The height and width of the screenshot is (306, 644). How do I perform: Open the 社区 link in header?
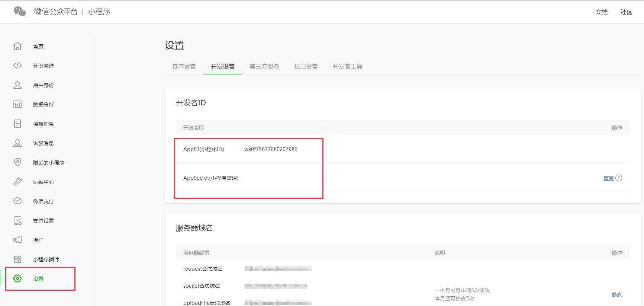click(x=627, y=12)
